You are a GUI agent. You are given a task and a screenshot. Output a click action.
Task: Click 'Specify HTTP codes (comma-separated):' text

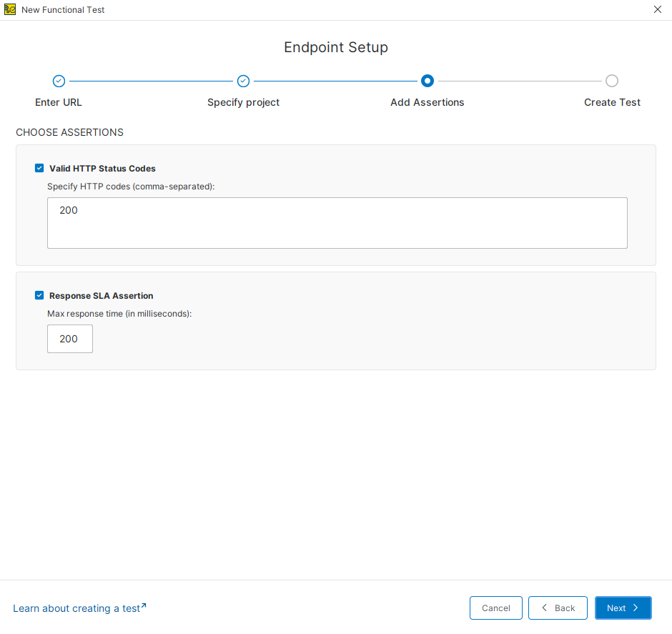tap(131, 187)
